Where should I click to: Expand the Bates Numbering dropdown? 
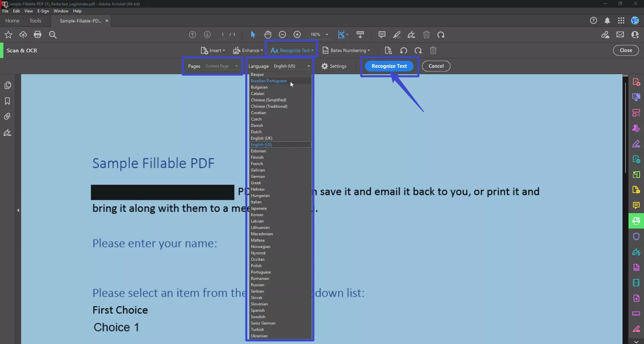346,50
